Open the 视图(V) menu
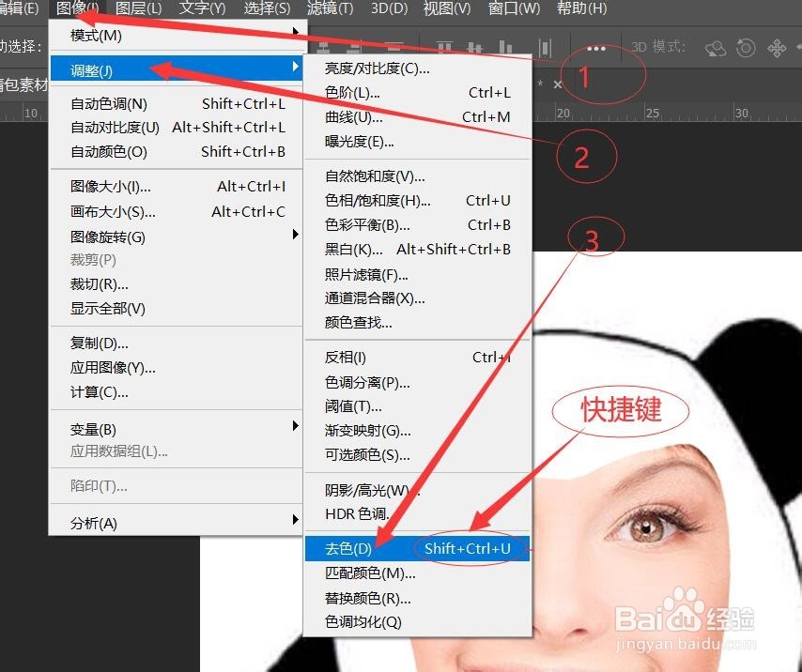 [x=446, y=8]
